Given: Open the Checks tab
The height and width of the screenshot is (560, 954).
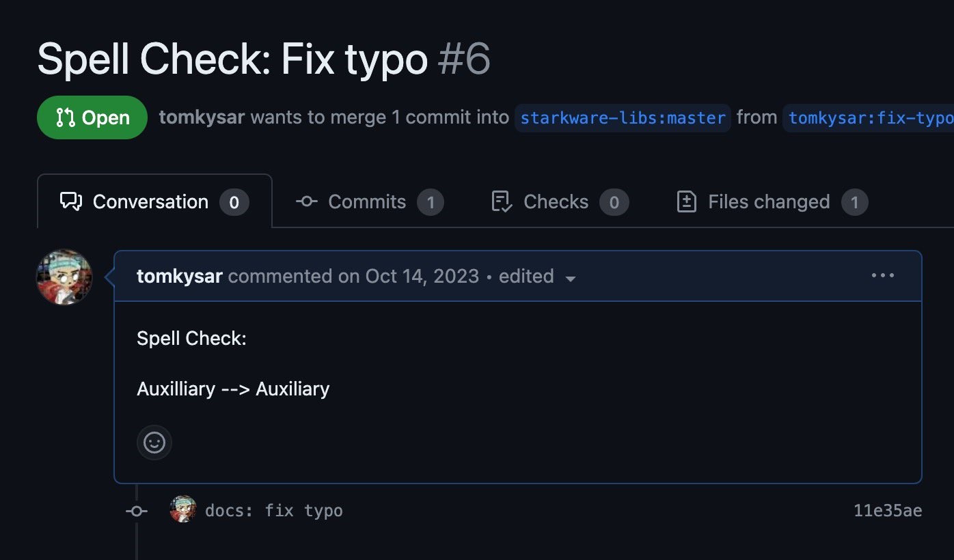Looking at the screenshot, I should coord(560,201).
